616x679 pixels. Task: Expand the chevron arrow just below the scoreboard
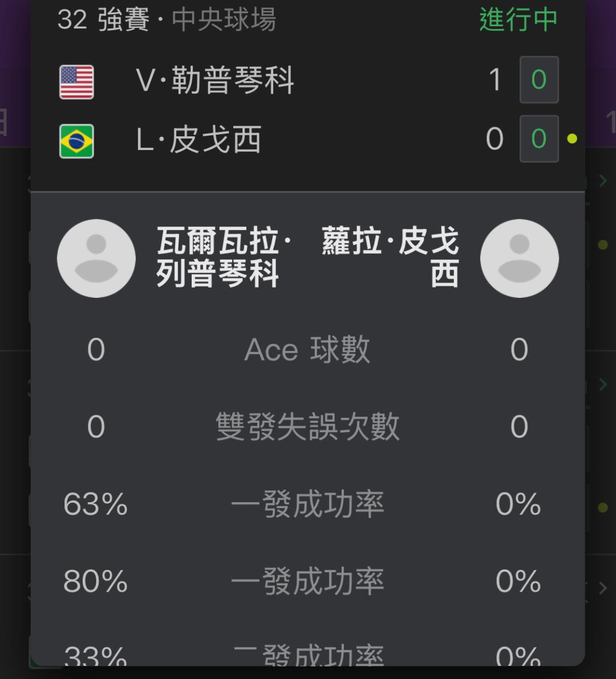click(602, 181)
